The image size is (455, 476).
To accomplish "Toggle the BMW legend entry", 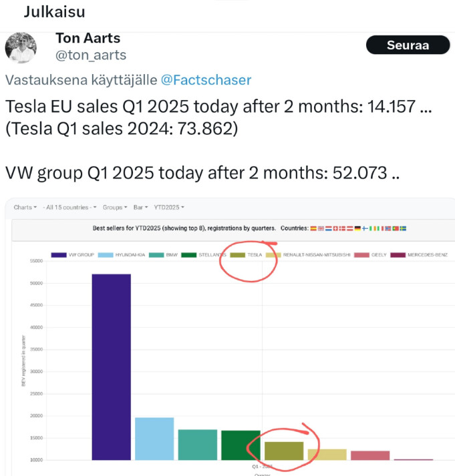I will click(163, 255).
